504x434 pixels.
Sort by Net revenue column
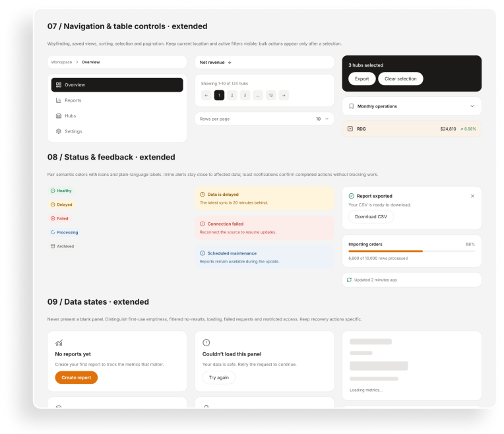click(x=265, y=63)
